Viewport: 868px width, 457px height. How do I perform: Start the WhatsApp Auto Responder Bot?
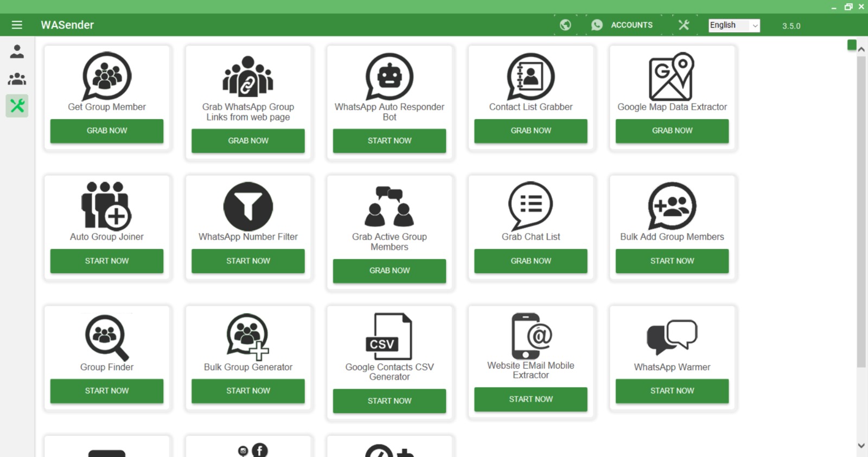(x=390, y=140)
